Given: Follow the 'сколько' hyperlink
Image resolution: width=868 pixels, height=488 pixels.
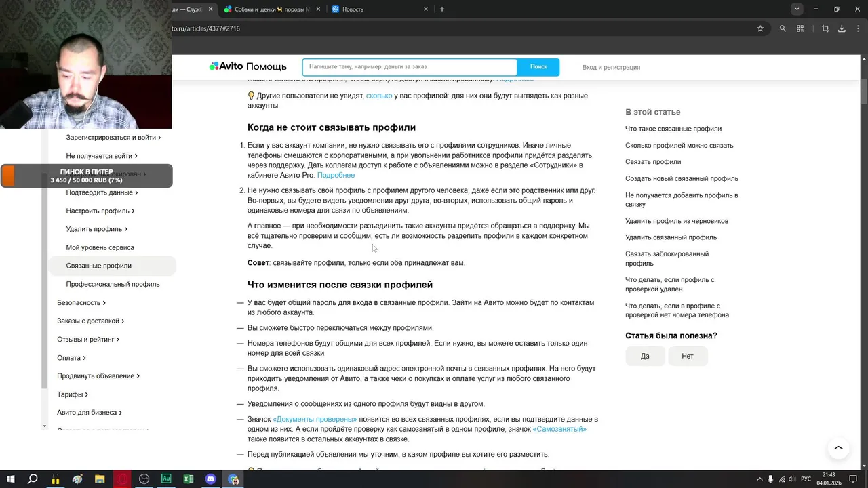Looking at the screenshot, I should (x=379, y=96).
